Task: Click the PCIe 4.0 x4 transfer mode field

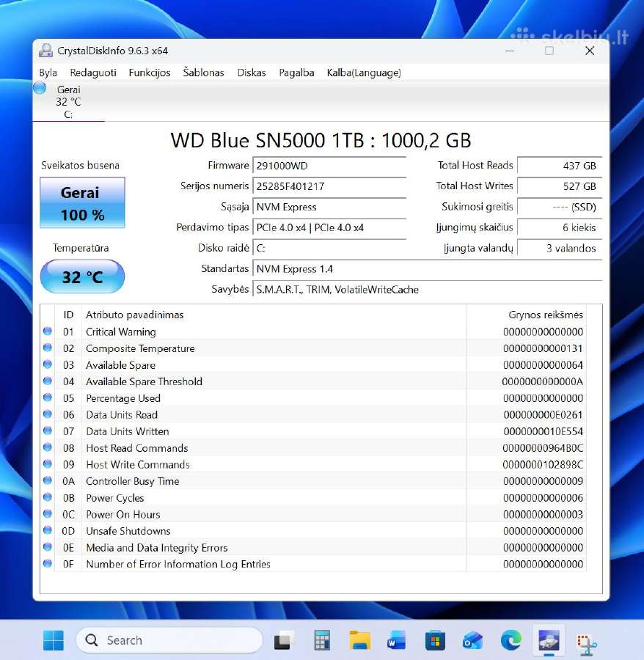Action: pyautogui.click(x=329, y=227)
